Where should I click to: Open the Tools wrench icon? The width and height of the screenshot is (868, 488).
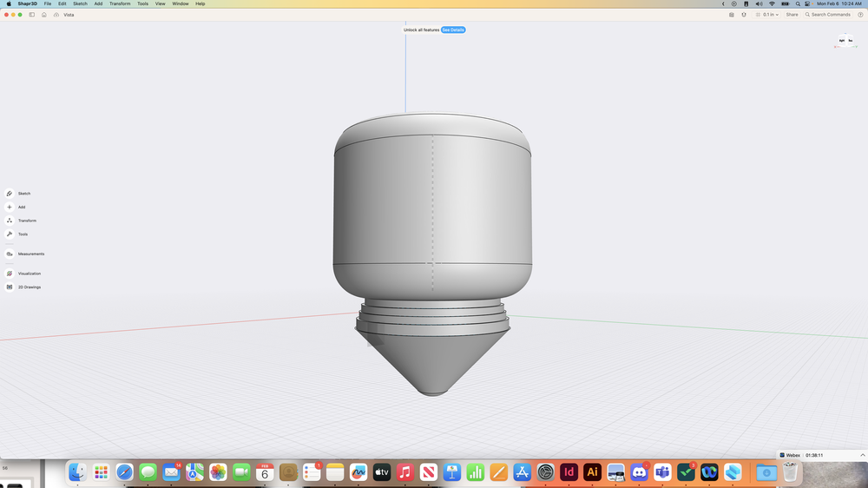(x=10, y=234)
